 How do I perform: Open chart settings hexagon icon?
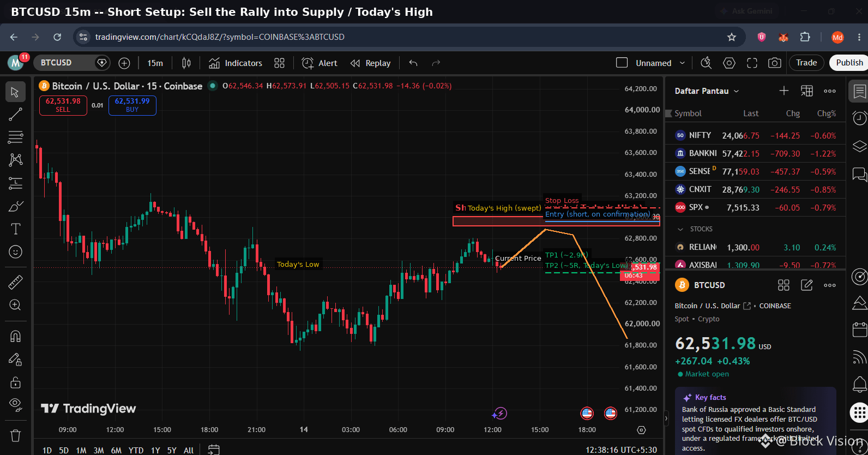coord(729,63)
